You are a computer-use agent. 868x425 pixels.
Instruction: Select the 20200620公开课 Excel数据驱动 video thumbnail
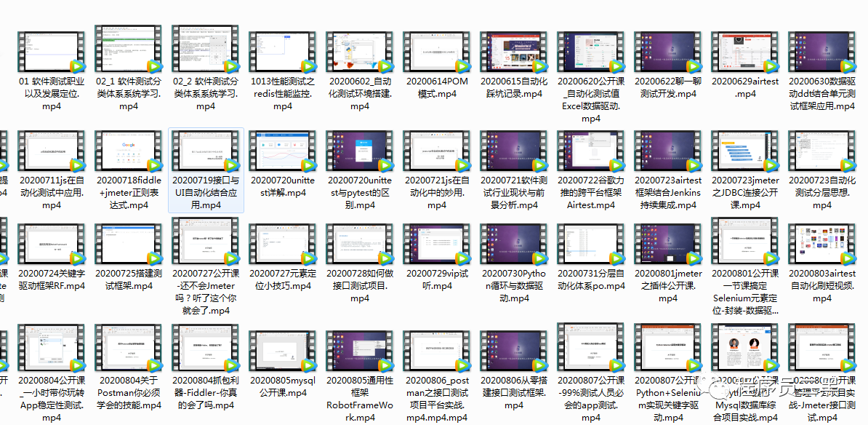point(590,52)
